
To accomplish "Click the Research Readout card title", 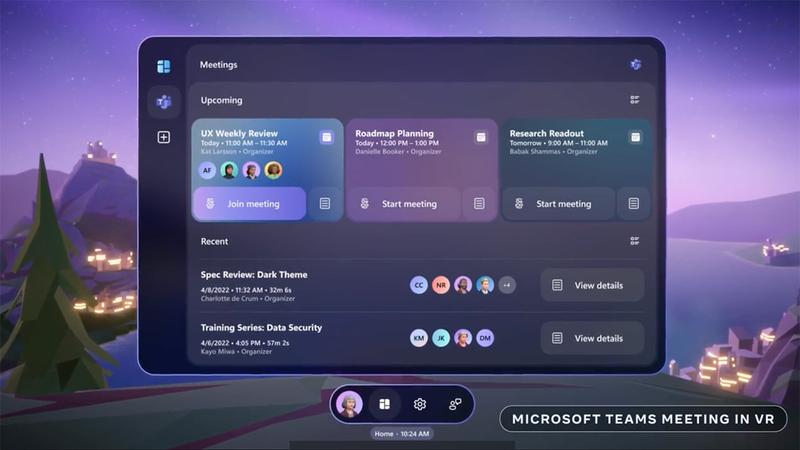I will (x=546, y=133).
